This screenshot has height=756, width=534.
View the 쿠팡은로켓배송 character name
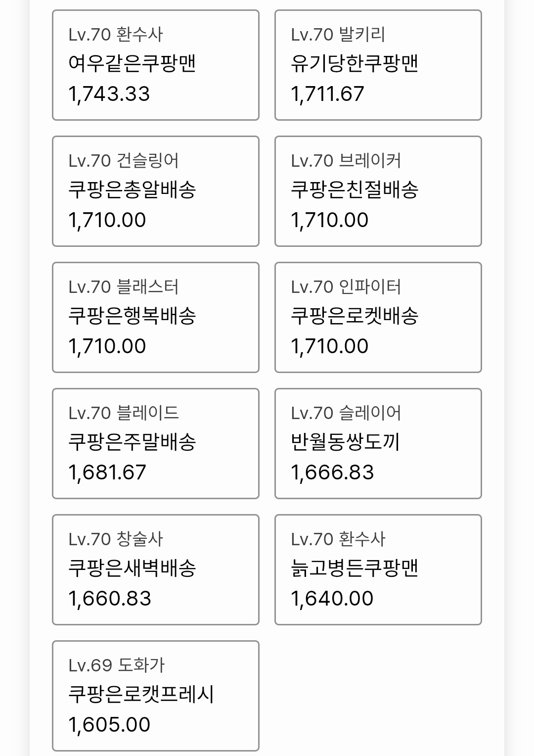point(355,316)
